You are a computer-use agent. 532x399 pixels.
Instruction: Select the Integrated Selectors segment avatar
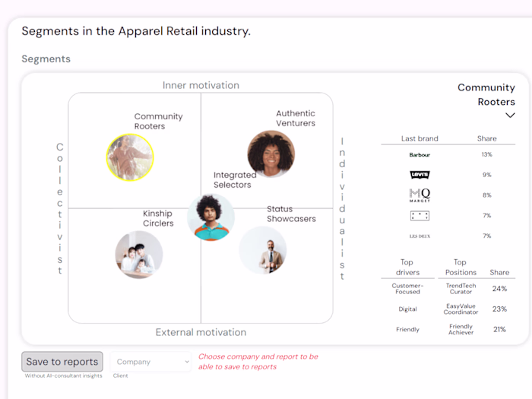click(211, 217)
